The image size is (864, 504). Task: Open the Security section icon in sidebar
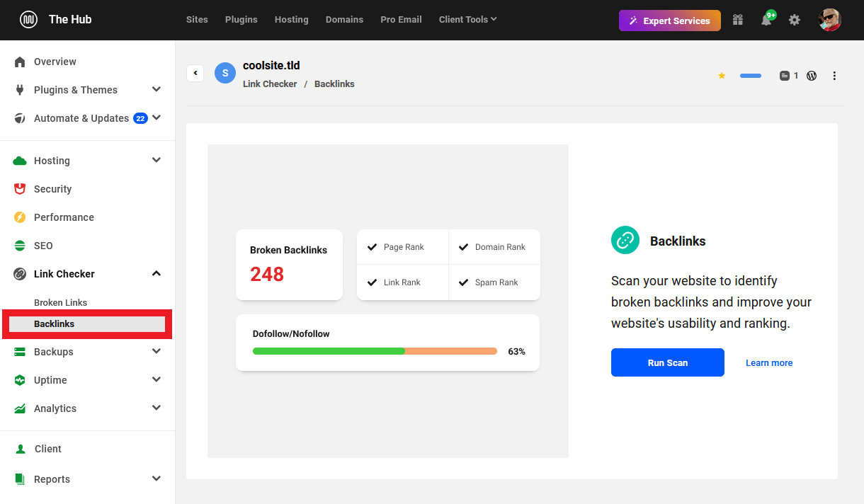(20, 189)
